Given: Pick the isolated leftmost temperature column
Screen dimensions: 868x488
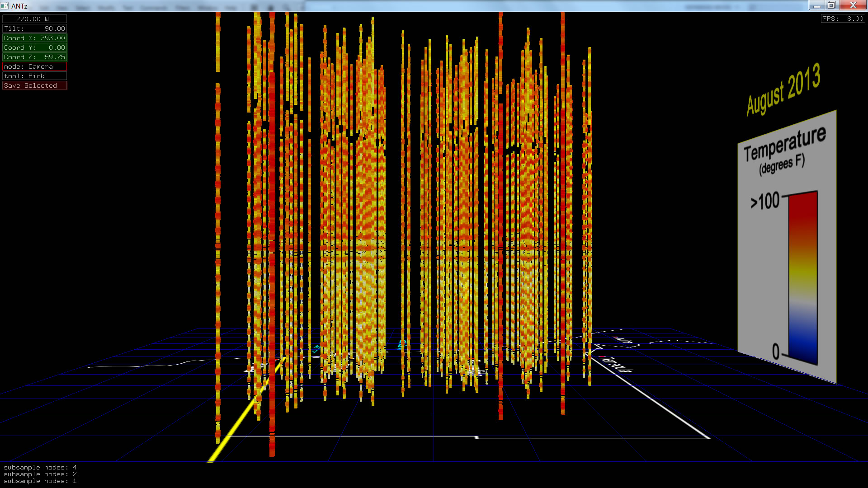Looking at the screenshot, I should pyautogui.click(x=218, y=226).
